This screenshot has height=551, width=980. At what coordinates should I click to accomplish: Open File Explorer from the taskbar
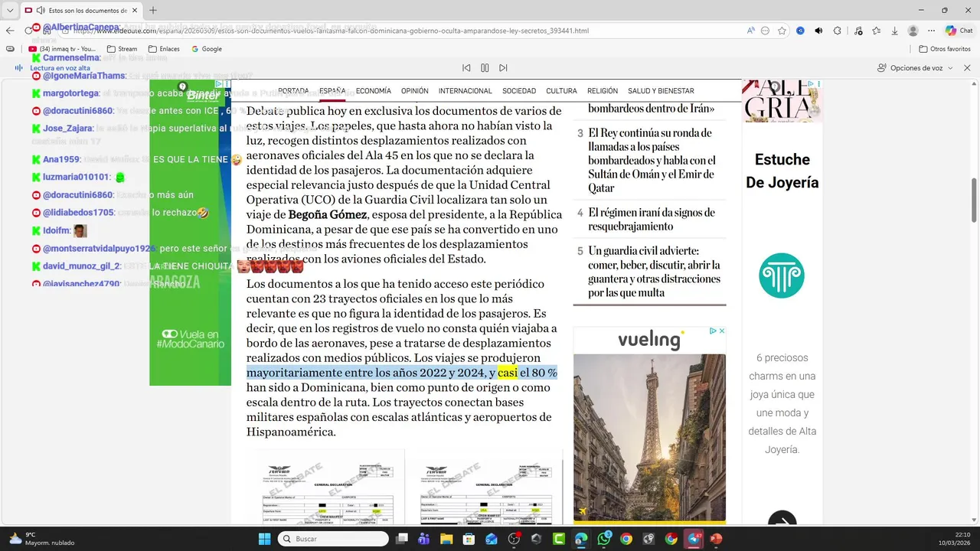point(446,539)
